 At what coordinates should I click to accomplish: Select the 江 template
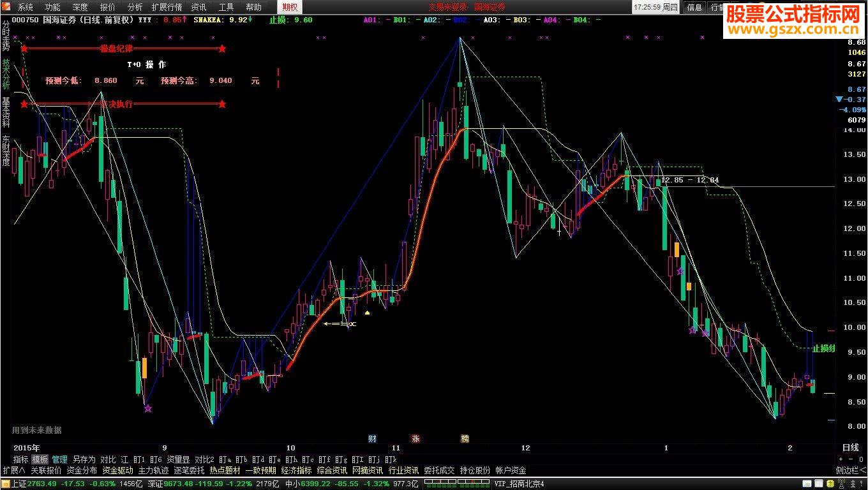pyautogui.click(x=124, y=459)
